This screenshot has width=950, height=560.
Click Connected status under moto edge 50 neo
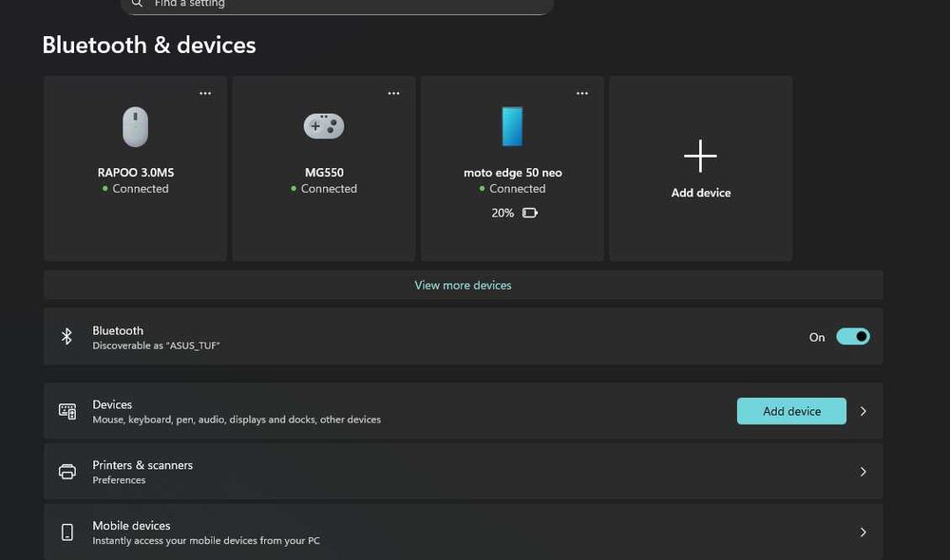click(x=517, y=189)
